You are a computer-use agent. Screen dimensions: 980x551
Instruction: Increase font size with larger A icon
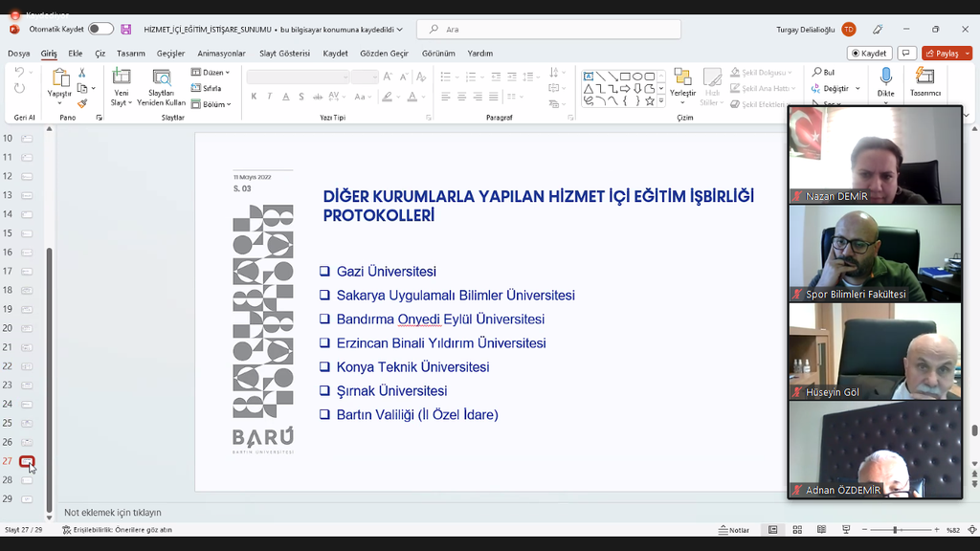pos(388,77)
